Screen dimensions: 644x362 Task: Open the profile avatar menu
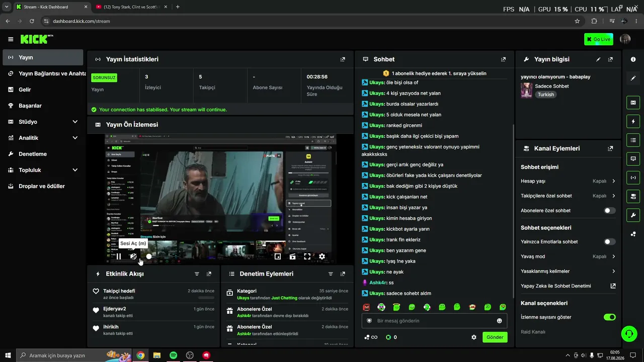pos(625,39)
